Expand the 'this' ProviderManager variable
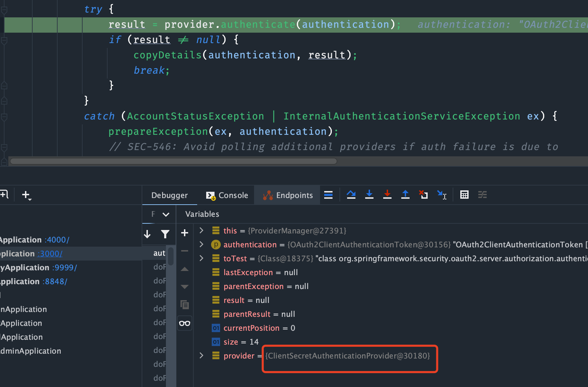 point(201,230)
